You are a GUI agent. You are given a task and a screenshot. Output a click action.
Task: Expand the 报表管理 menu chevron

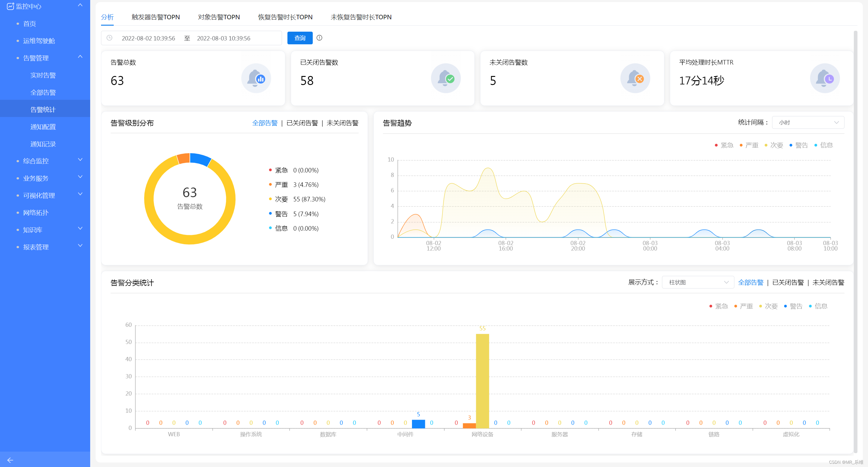(80, 246)
